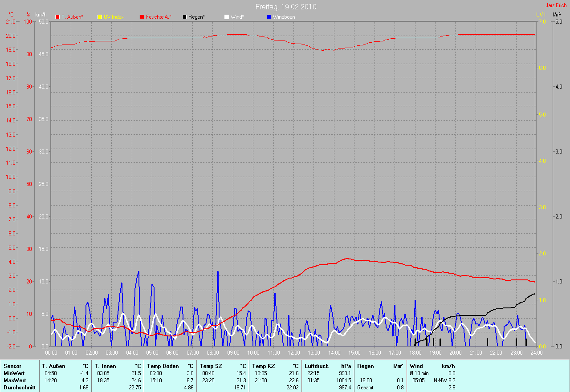
Task: Click the red T. Außen legend swatch
Action: pyautogui.click(x=57, y=17)
